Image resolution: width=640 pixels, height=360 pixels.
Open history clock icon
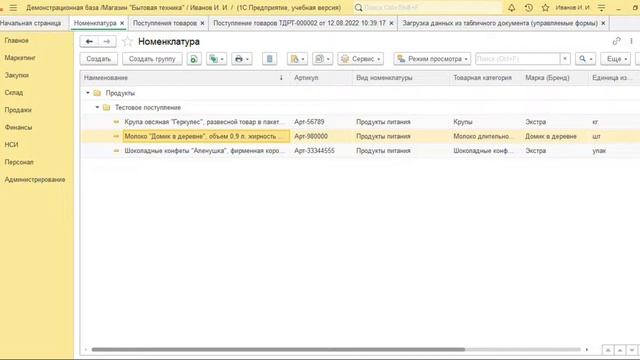[x=529, y=8]
